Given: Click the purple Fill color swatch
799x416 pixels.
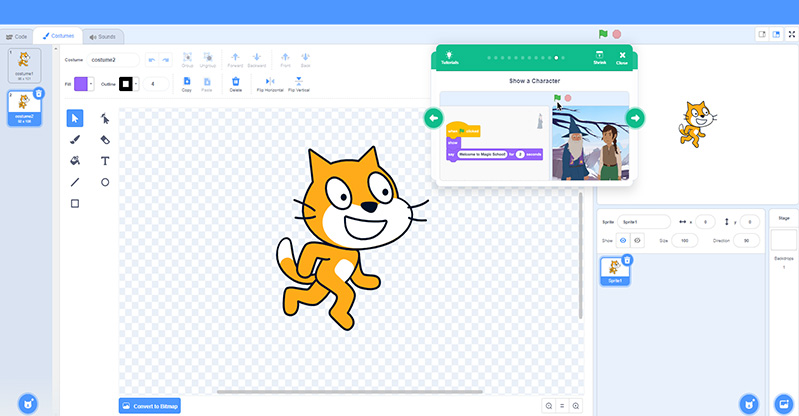Looking at the screenshot, I should click(x=81, y=84).
